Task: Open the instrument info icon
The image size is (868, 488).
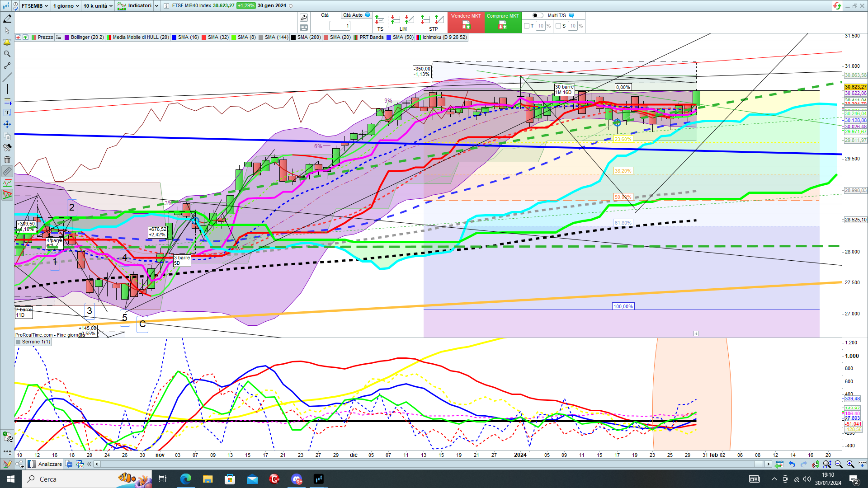Action: pyautogui.click(x=166, y=6)
